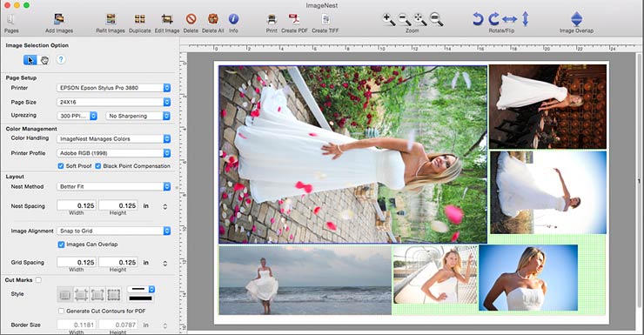This screenshot has width=644, height=335.
Task: Choose the fourth cut mark style icon
Action: (114, 294)
